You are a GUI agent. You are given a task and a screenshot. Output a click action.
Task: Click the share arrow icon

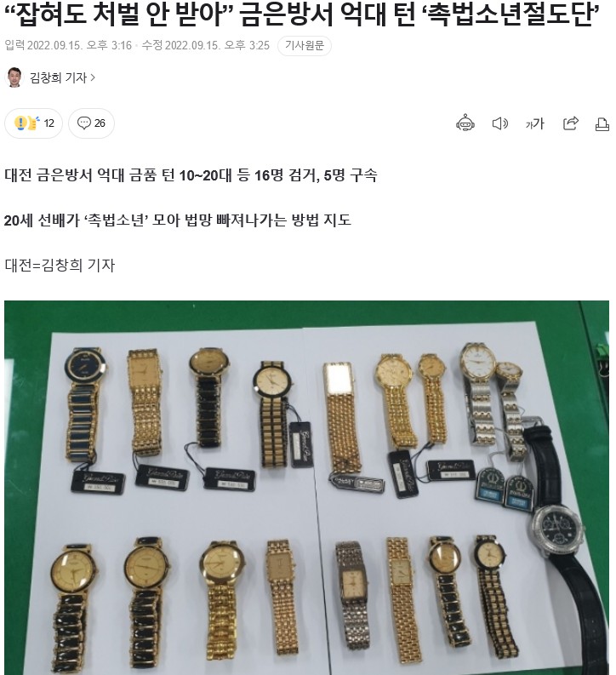click(570, 123)
